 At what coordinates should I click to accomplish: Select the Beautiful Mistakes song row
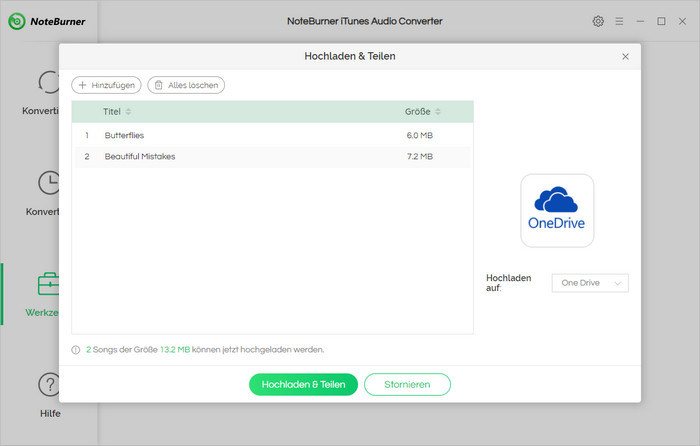272,157
